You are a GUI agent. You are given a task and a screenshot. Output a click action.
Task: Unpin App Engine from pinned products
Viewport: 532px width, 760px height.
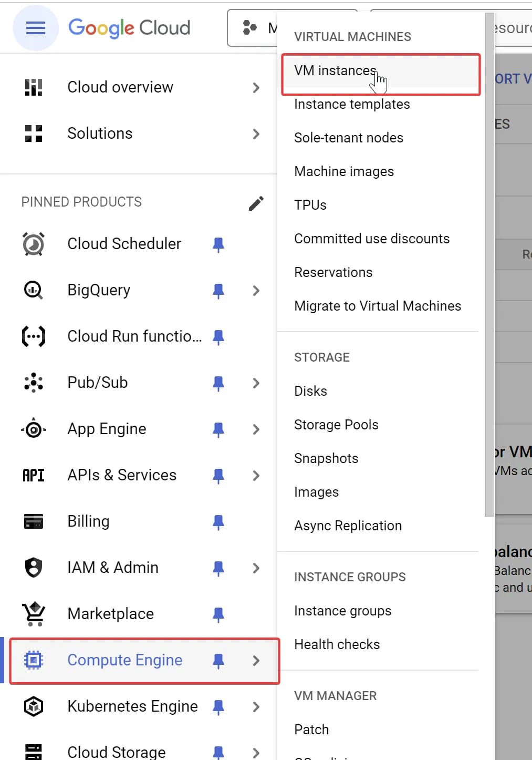218,429
